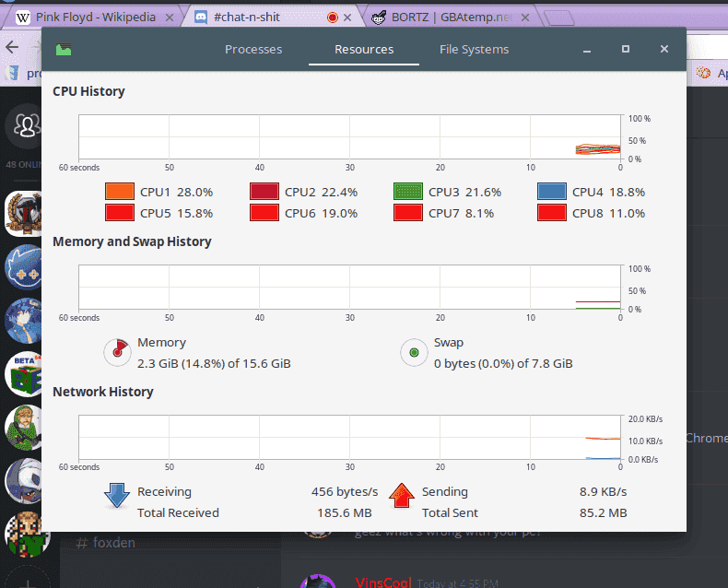Image resolution: width=728 pixels, height=588 pixels.
Task: Switch to the File Systems tab
Action: coord(474,49)
